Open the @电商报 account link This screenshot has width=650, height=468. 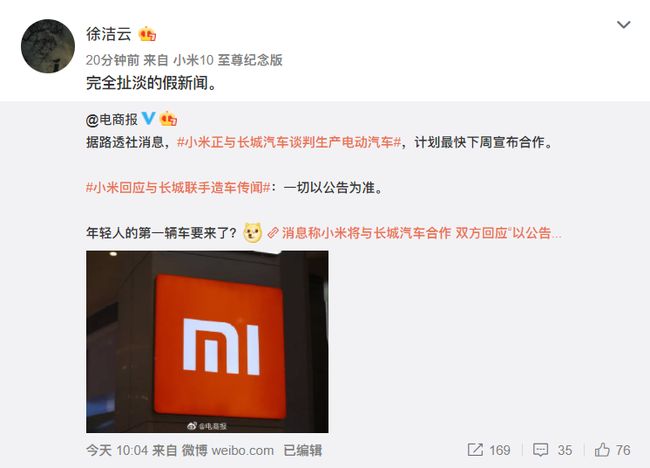(112, 120)
